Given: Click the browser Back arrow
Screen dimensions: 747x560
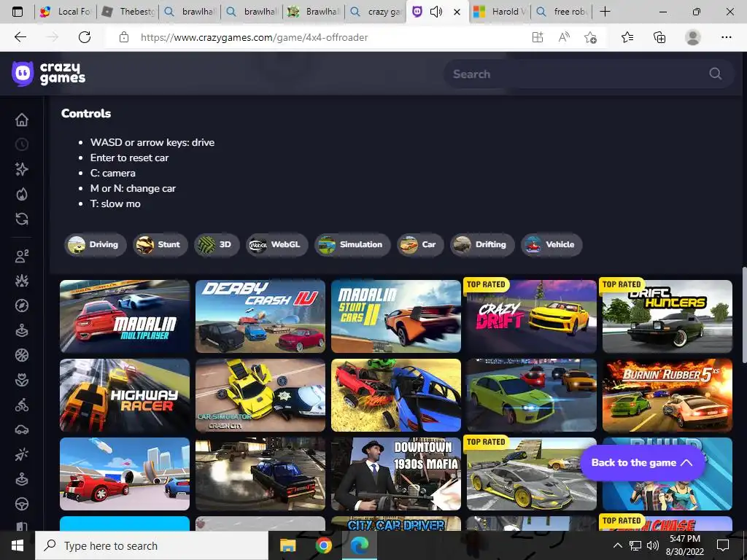Looking at the screenshot, I should [x=20, y=37].
